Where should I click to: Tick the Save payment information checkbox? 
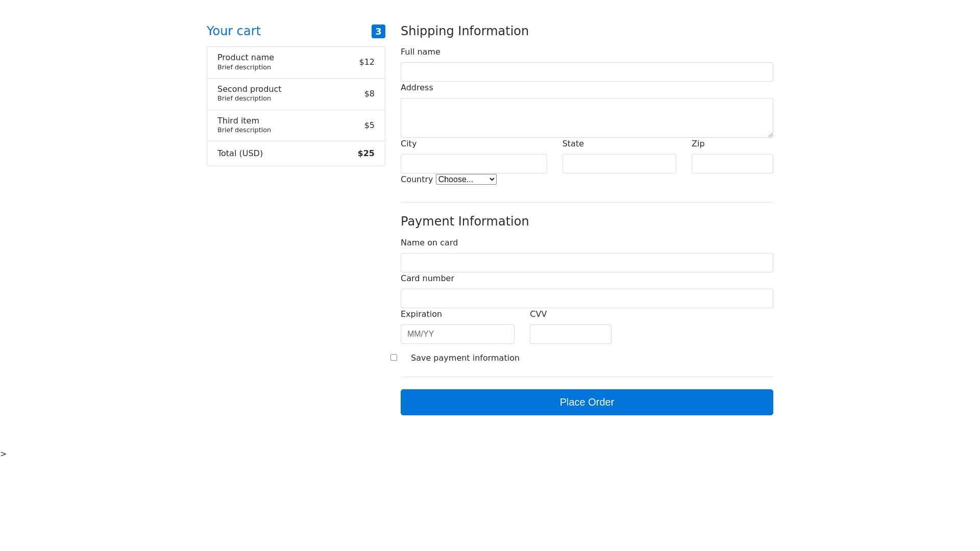click(x=394, y=358)
